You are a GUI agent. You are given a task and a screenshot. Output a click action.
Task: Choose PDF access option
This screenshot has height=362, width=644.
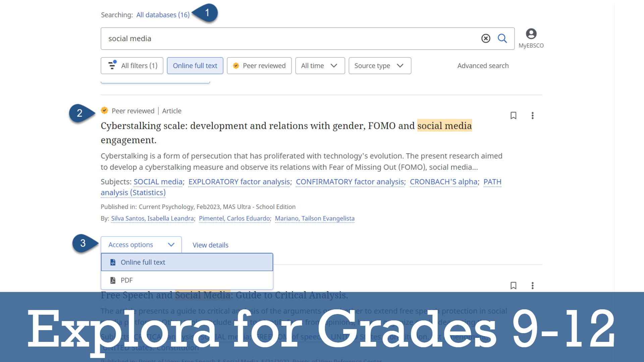click(187, 280)
